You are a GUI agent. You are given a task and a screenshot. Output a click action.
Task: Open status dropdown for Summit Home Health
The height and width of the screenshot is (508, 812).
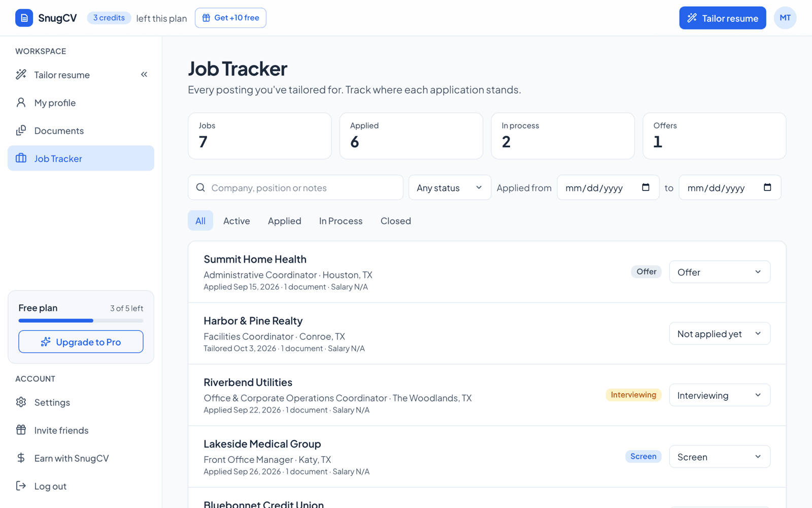point(720,272)
